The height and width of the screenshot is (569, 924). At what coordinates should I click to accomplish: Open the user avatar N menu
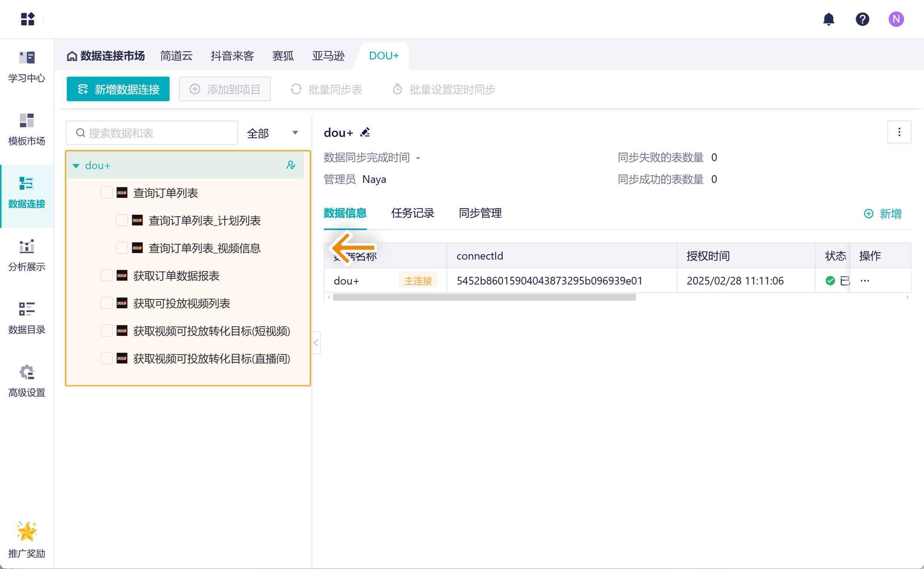tap(896, 19)
